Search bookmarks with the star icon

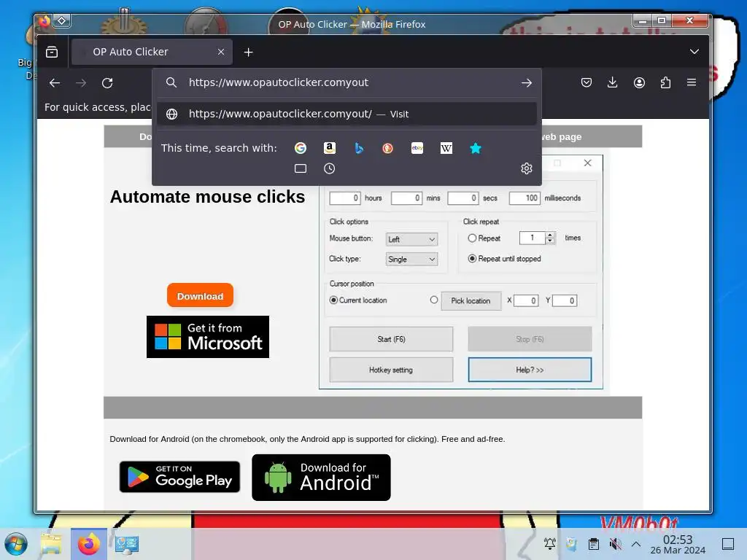click(476, 148)
